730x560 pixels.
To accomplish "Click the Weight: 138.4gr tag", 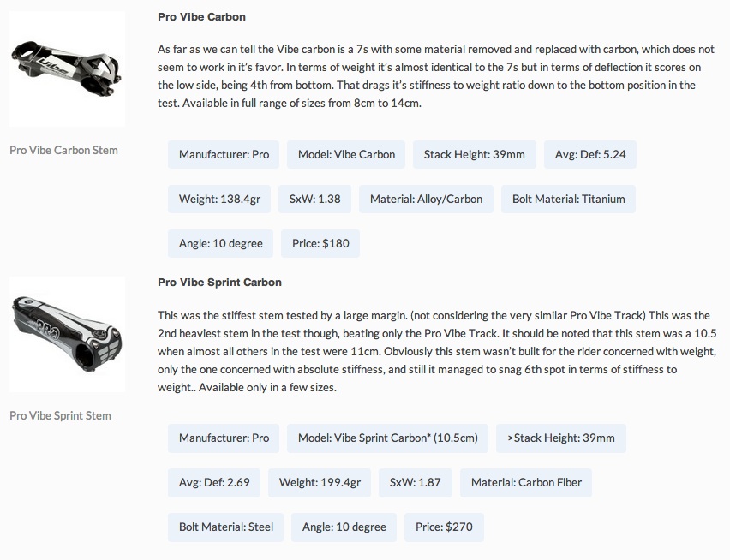I will point(219,199).
